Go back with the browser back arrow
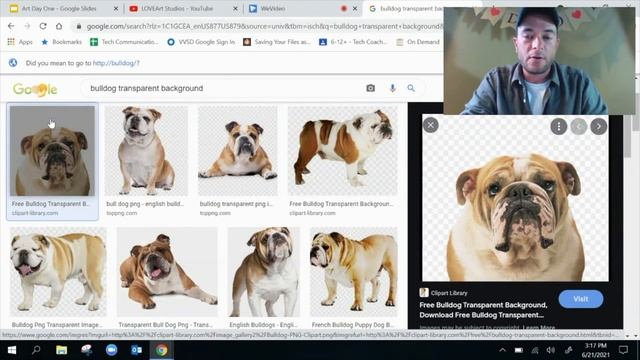Viewport: 640px width, 360px height. tap(11, 26)
